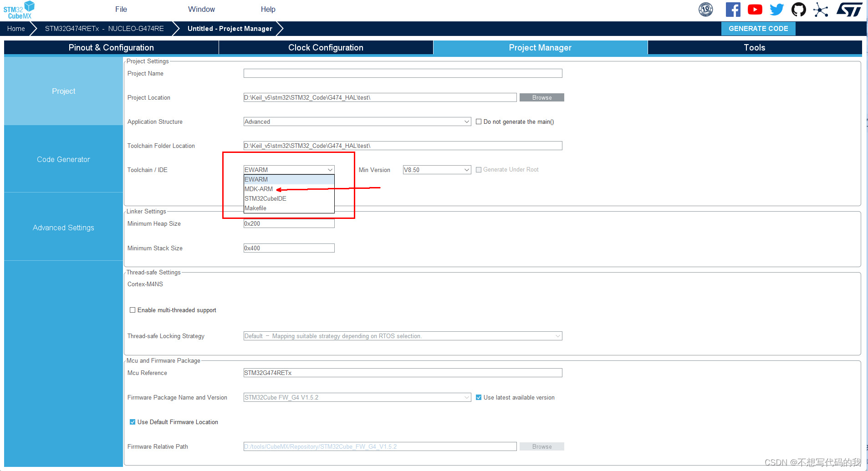The width and height of the screenshot is (868, 471).
Task: Click the Toolchain Folder Location field
Action: point(403,146)
